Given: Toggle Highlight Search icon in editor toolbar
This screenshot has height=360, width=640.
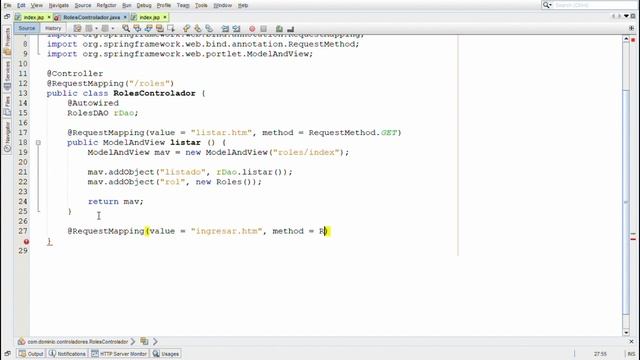Looking at the screenshot, I should tap(160, 29).
